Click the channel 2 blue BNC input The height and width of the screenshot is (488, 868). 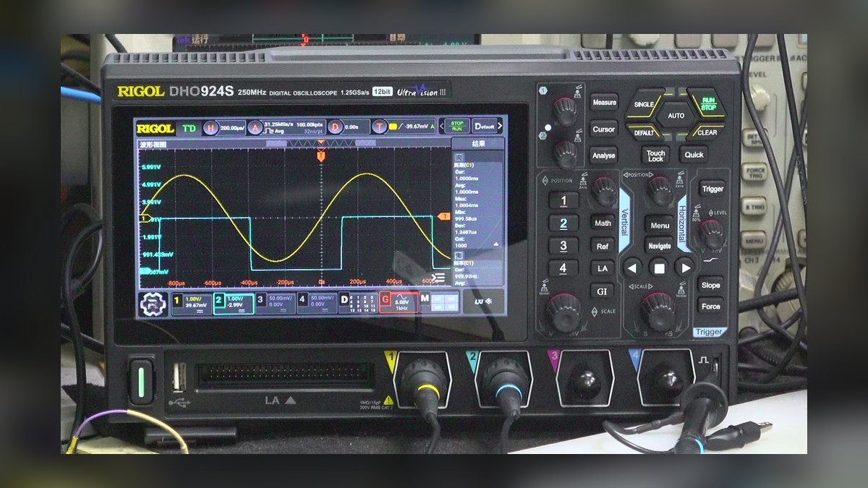point(505,379)
